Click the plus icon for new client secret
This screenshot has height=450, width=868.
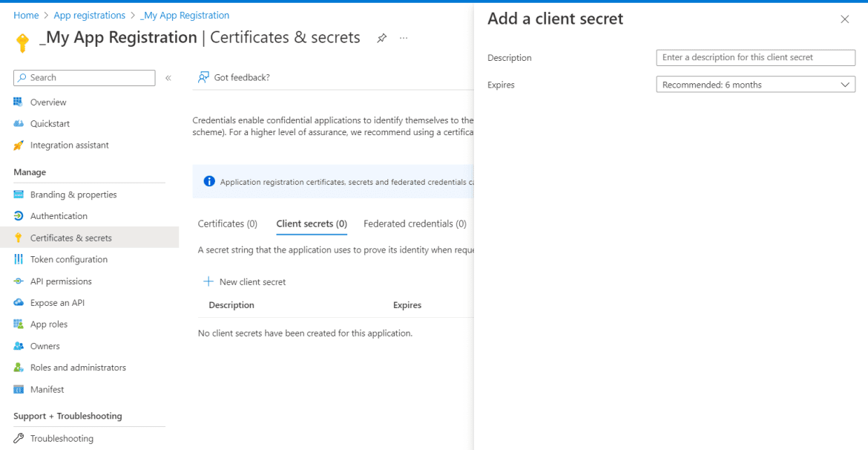(208, 281)
